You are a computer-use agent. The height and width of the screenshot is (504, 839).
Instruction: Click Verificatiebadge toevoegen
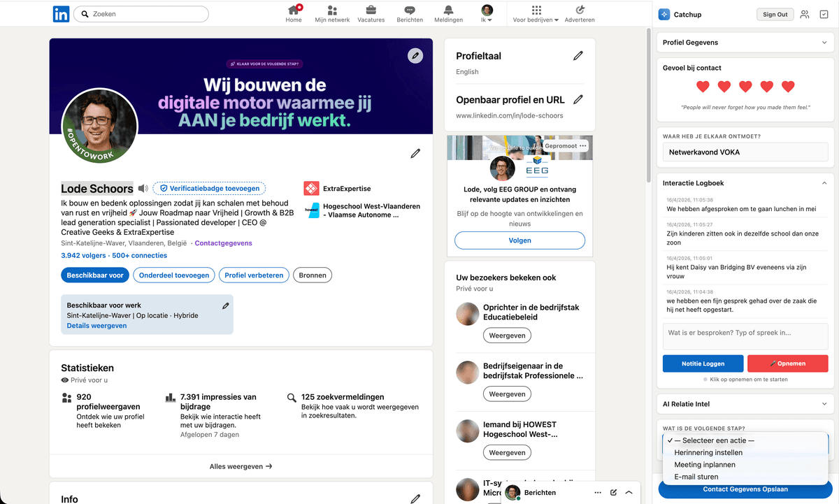(x=210, y=188)
